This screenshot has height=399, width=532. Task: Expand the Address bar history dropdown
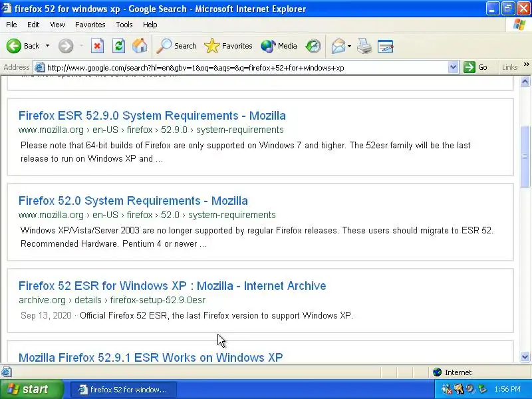point(453,67)
